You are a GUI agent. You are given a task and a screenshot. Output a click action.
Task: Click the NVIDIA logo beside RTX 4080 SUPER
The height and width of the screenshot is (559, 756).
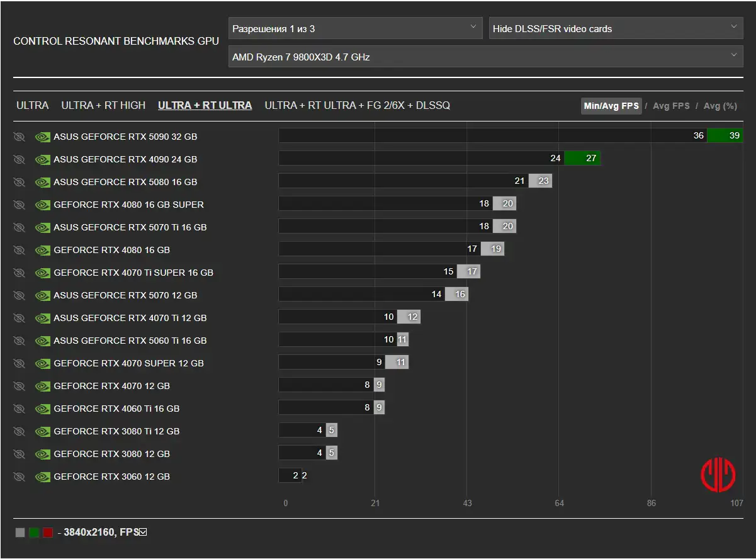[x=42, y=205]
